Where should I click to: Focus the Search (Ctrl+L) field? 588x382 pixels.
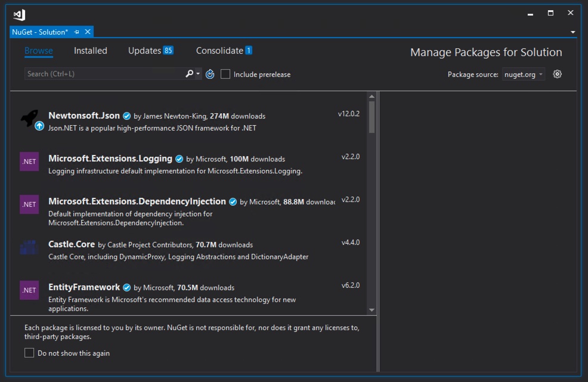[104, 74]
